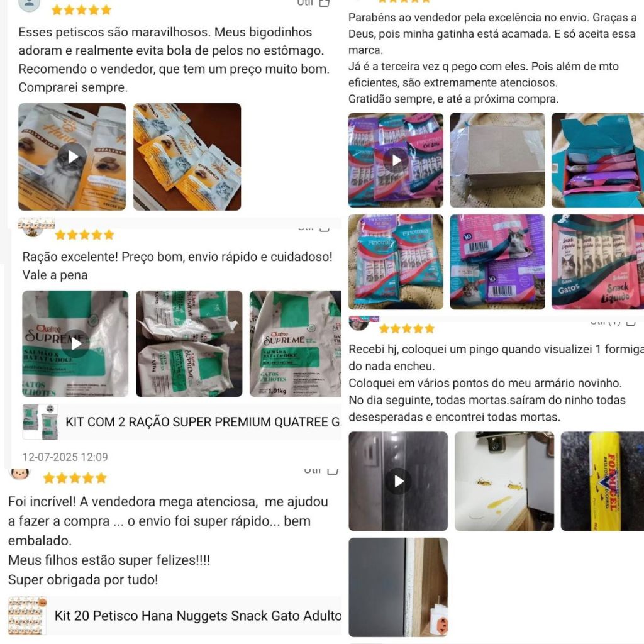The height and width of the screenshot is (644, 644).
Task: Play the ant killer review video
Action: pyautogui.click(x=398, y=481)
